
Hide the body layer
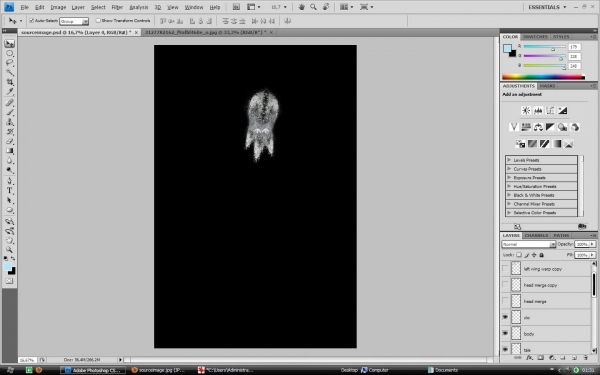(x=505, y=333)
